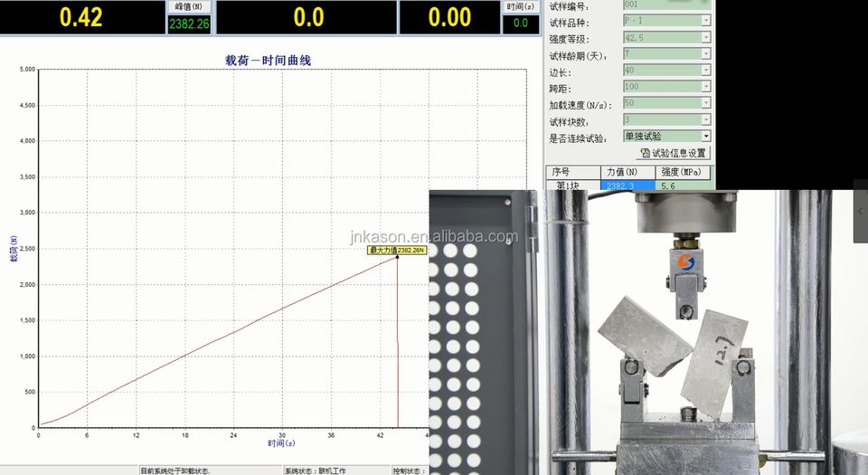Screen dimensions: 868x475
Task: Click the green peak value 2382.26 display
Action: point(189,24)
